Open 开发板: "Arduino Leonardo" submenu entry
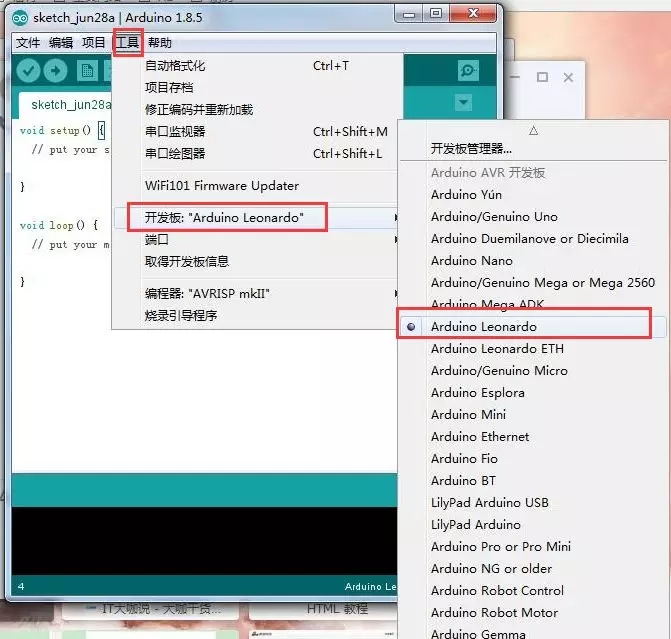 257,218
